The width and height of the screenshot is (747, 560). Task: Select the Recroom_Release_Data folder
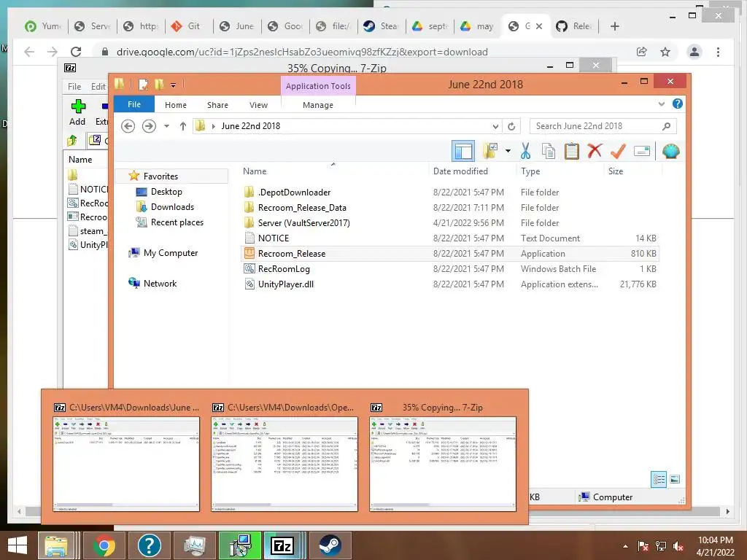(302, 208)
